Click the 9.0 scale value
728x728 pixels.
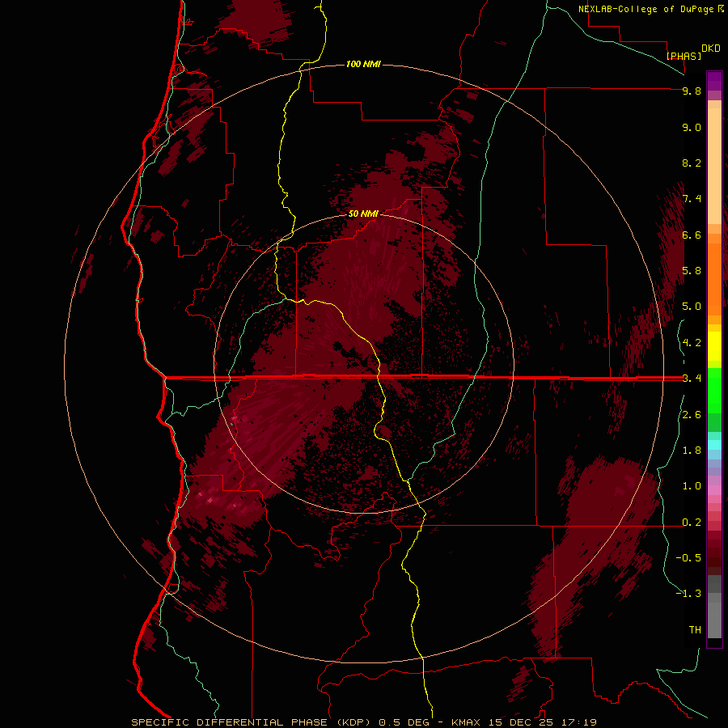pyautogui.click(x=692, y=127)
